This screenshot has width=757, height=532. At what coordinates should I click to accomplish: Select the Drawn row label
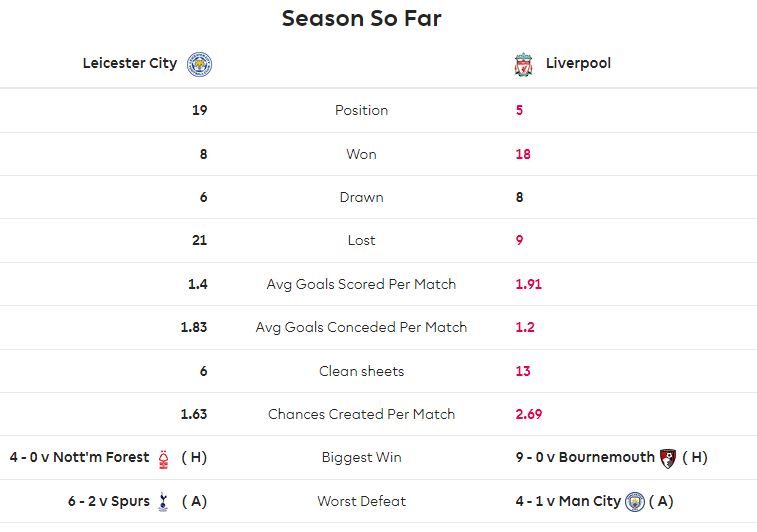tap(361, 197)
